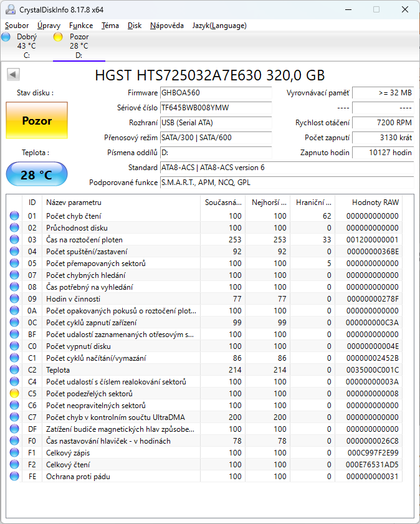Screen dimensions: 420x524
Task: Click the Přenosový režim field SATA/300 | SATA/600
Action: pos(216,137)
